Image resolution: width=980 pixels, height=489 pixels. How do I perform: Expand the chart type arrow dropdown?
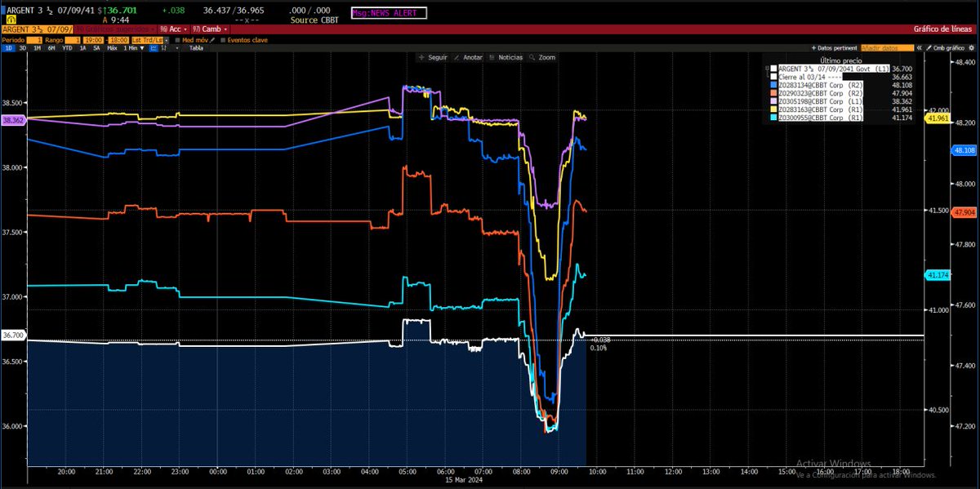[177, 48]
